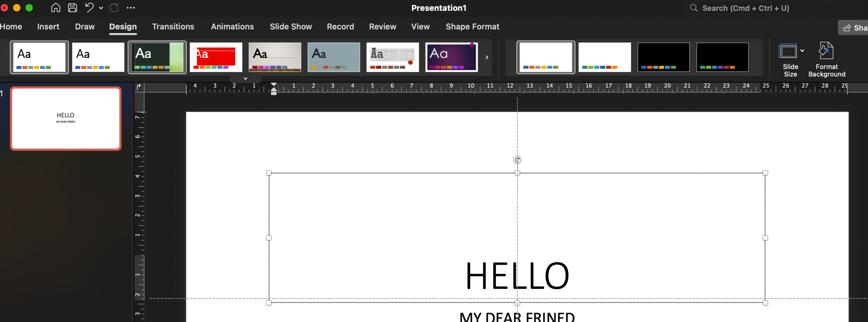Select the first black variant

point(664,57)
